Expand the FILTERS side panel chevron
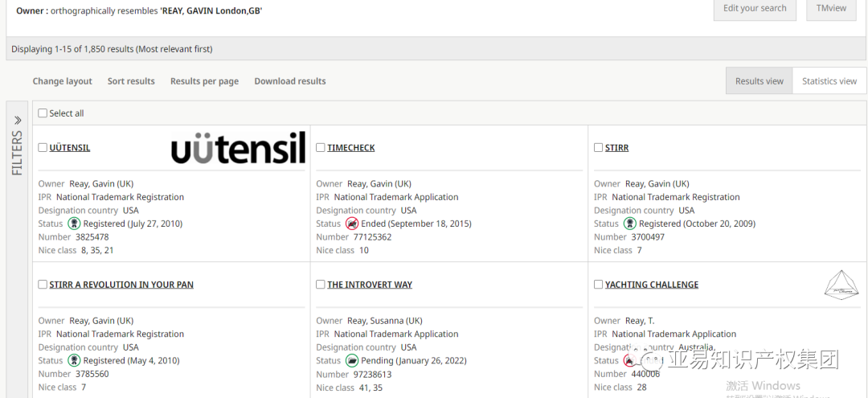 tap(17, 120)
